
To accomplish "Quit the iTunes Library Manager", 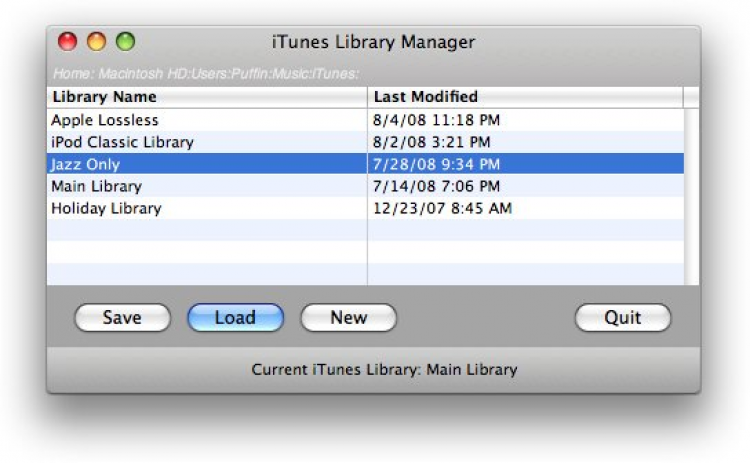I will click(622, 318).
